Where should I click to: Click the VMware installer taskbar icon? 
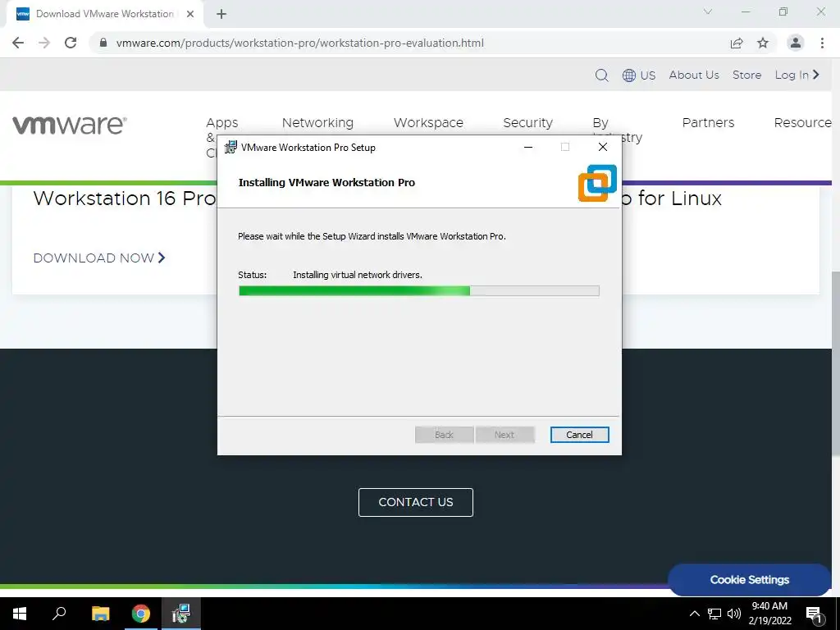pos(181,614)
